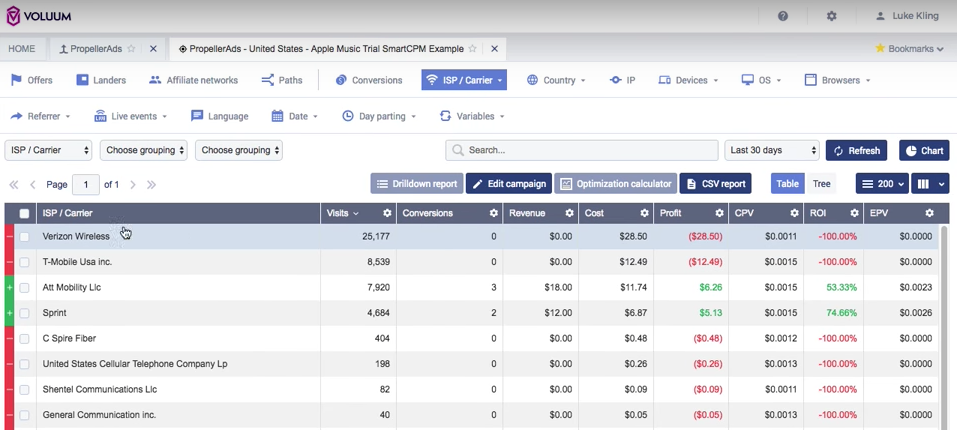
Task: Open the column settings dropdown
Action: pos(930,184)
